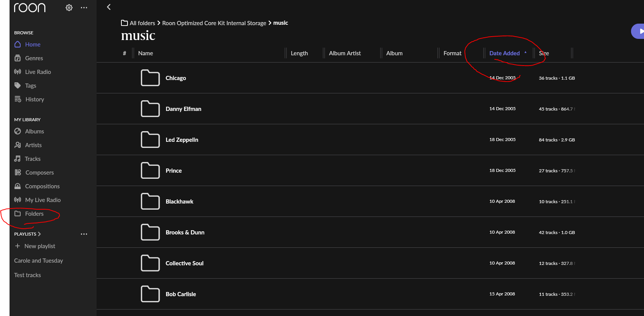The width and height of the screenshot is (644, 316).
Task: Open Genres from the sidebar
Action: pyautogui.click(x=34, y=58)
